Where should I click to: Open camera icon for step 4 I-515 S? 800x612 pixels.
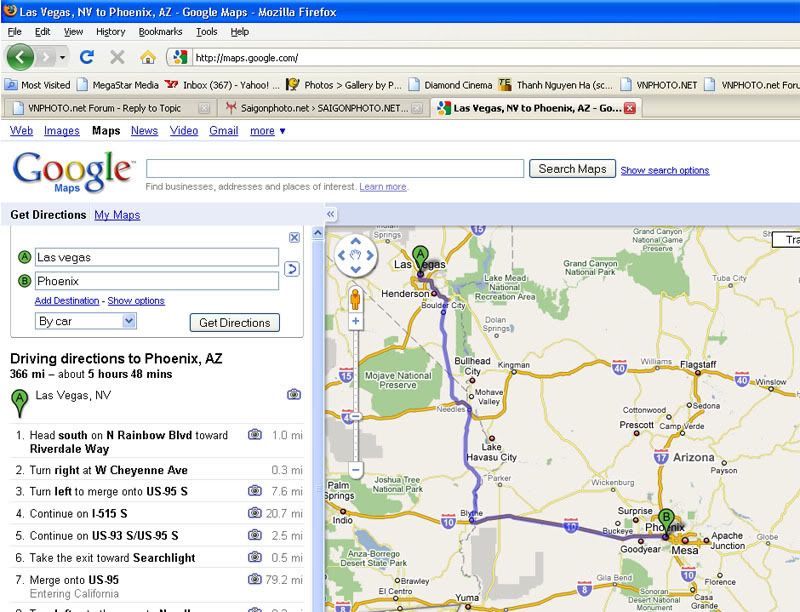click(x=255, y=513)
